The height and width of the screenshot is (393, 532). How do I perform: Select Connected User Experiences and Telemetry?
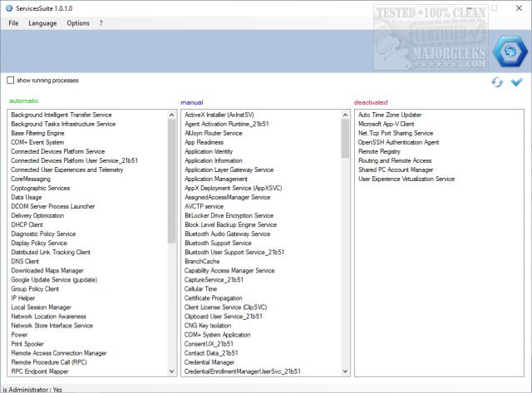pyautogui.click(x=66, y=169)
